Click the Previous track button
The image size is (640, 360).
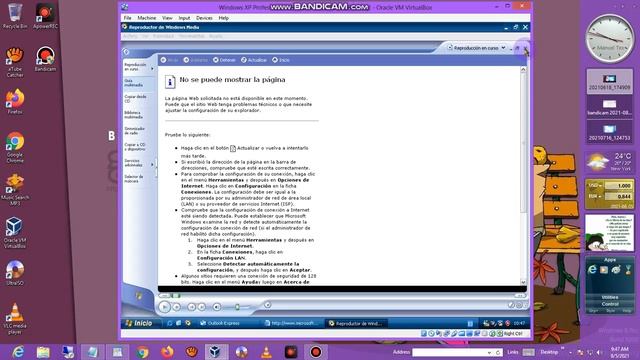[191, 307]
